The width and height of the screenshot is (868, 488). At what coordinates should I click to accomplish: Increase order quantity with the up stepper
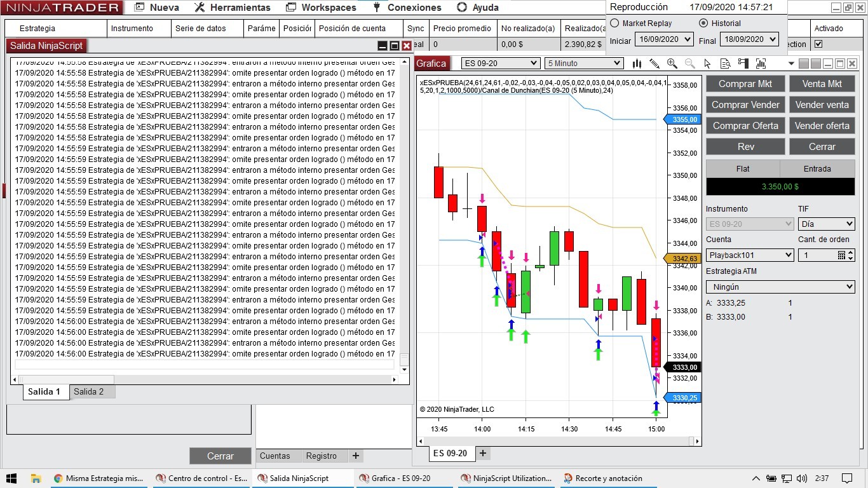click(x=851, y=252)
